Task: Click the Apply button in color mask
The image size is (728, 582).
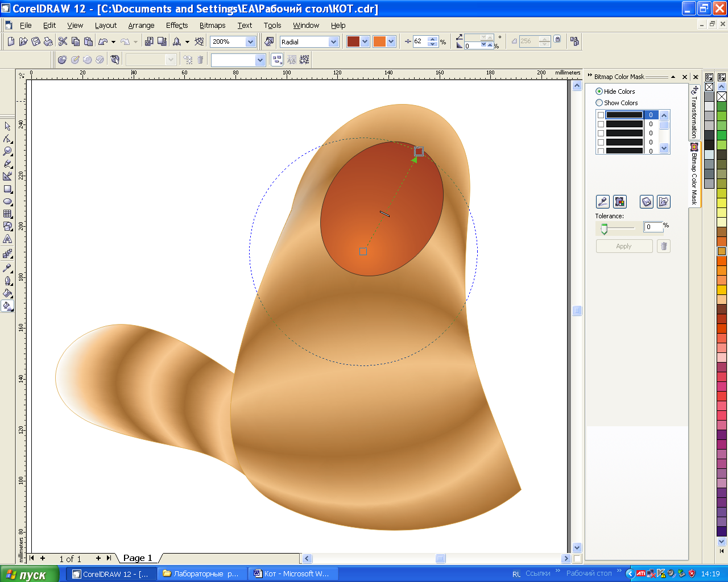Action: 624,246
